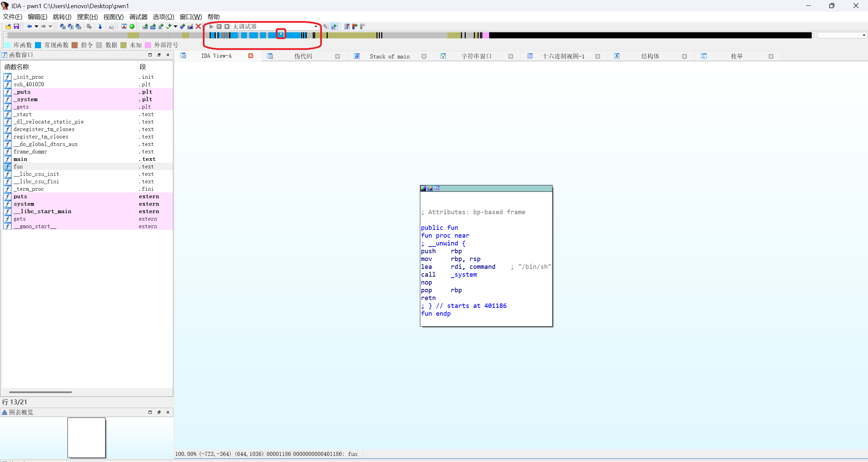This screenshot has width=868, height=462.
Task: Float the 图表概览 panel
Action: [x=159, y=412]
